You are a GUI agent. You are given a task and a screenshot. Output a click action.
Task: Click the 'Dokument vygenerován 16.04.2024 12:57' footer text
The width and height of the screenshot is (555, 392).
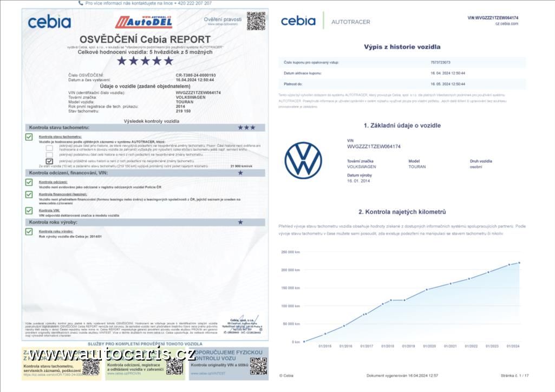click(402, 375)
